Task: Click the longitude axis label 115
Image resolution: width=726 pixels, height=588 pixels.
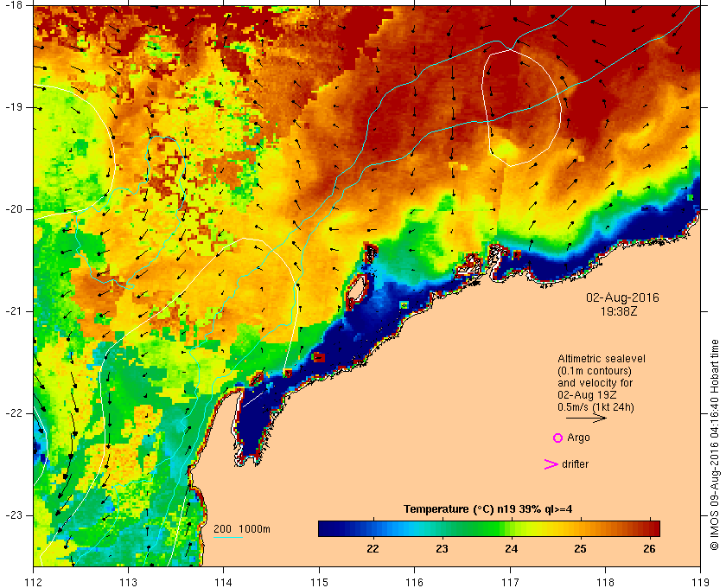Action: (x=319, y=582)
